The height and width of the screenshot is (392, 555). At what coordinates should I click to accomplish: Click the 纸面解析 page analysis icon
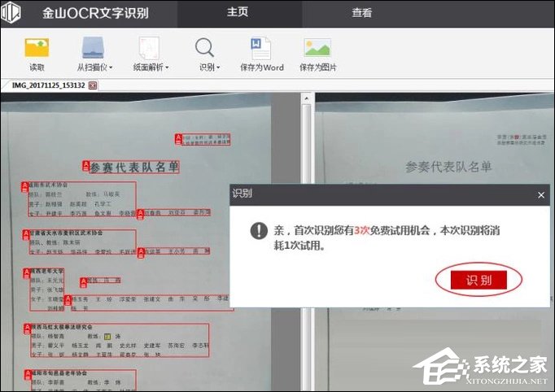[148, 47]
